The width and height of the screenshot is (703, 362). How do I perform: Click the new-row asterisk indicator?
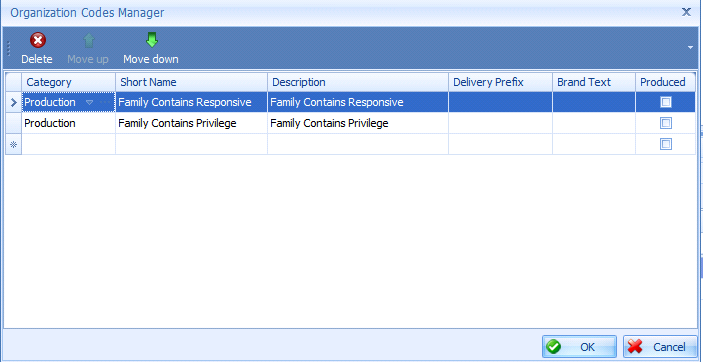coord(13,144)
